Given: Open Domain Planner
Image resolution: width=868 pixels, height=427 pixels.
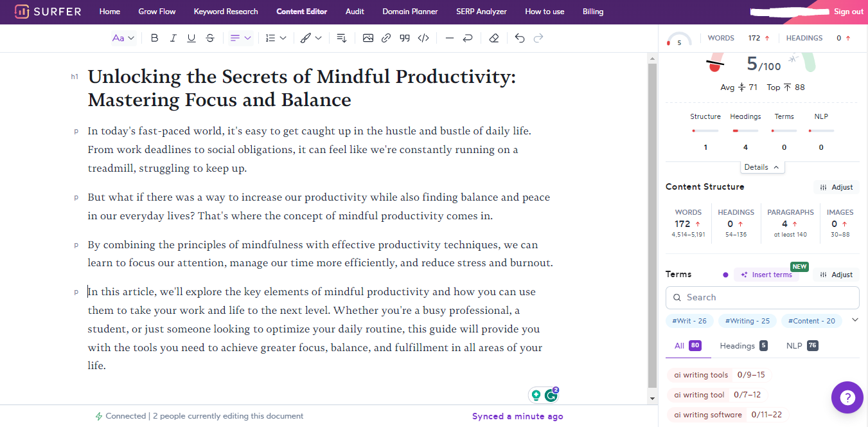Looking at the screenshot, I should pos(410,12).
